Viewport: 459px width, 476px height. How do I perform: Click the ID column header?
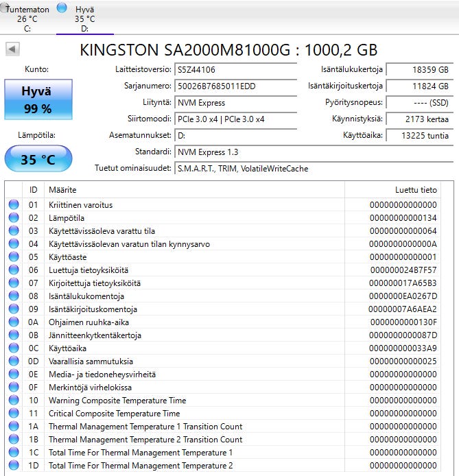[33, 190]
